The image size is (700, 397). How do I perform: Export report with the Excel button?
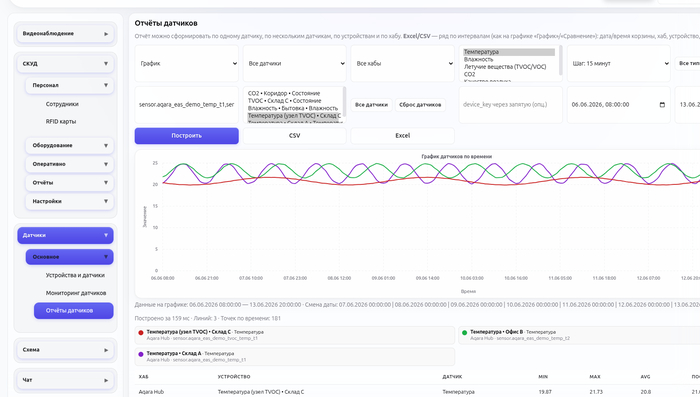click(x=403, y=136)
